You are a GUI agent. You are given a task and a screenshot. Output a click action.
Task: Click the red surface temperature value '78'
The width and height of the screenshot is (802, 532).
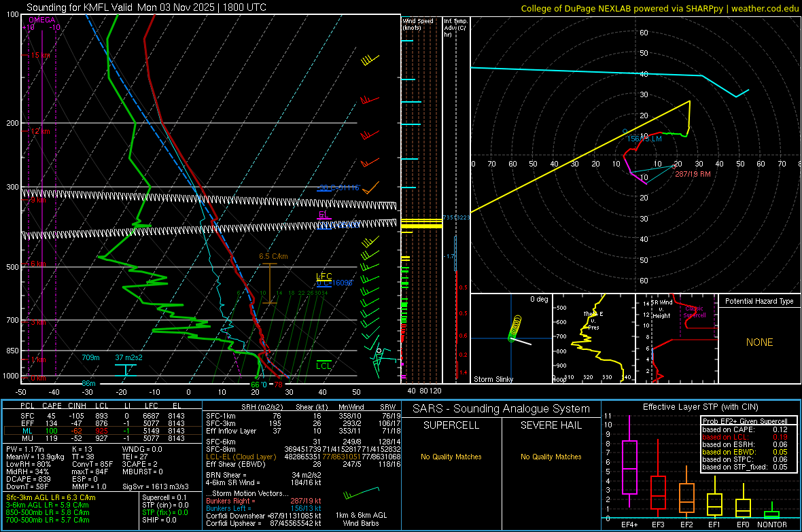coord(278,385)
